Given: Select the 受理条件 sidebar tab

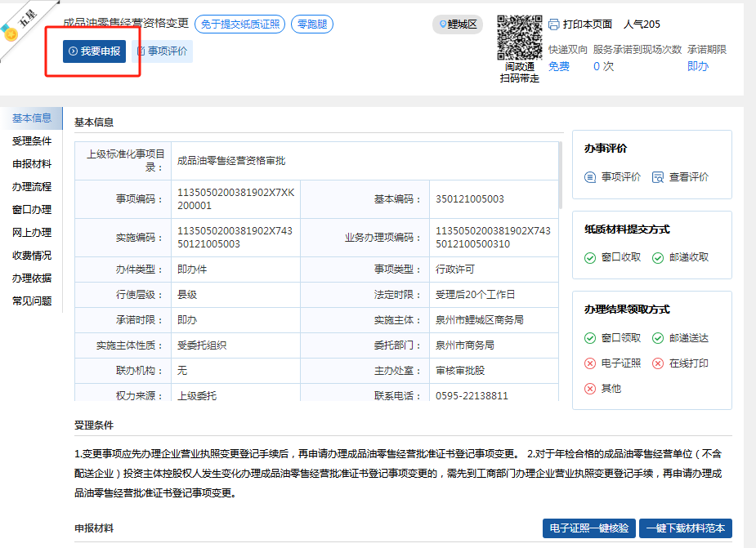Looking at the screenshot, I should tap(32, 141).
